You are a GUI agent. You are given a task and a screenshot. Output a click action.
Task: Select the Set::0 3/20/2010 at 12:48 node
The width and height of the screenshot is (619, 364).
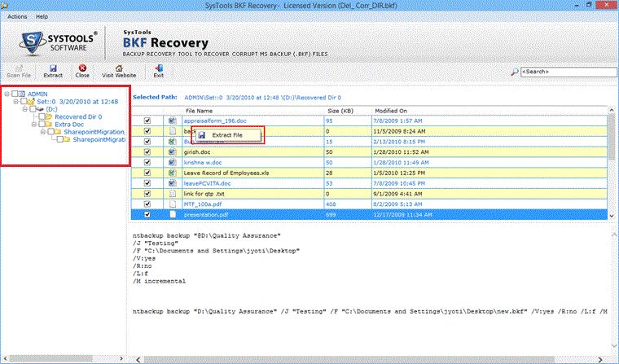coord(77,102)
